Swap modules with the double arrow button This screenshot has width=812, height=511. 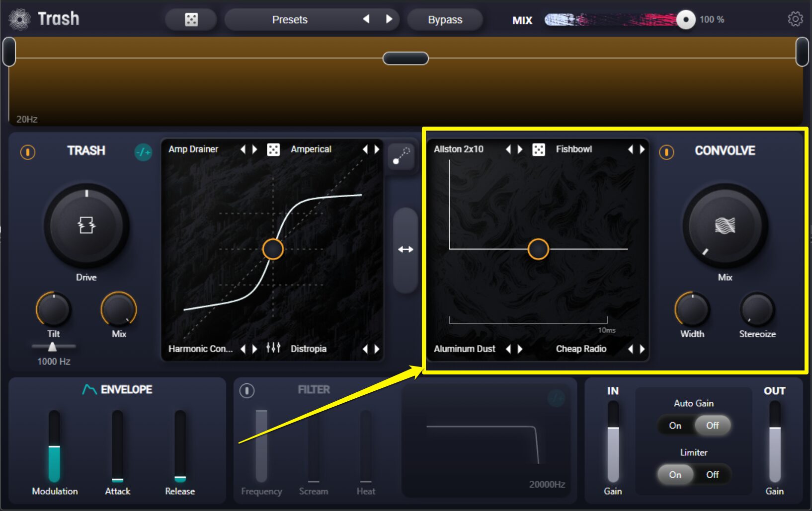point(406,250)
